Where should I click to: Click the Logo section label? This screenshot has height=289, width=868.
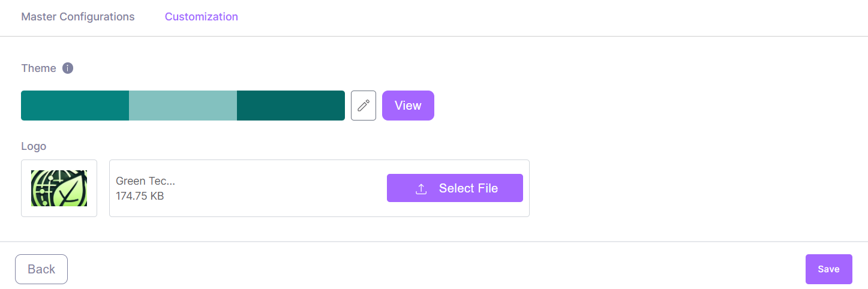34,146
